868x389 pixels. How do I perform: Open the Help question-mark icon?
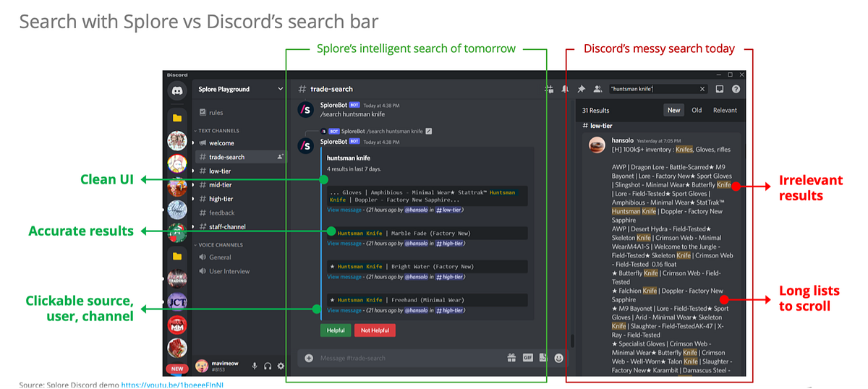point(736,89)
